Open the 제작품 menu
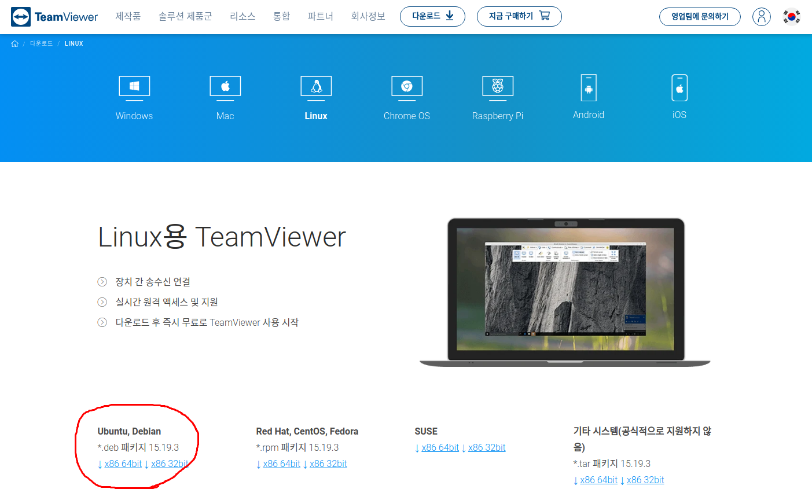 pyautogui.click(x=128, y=16)
